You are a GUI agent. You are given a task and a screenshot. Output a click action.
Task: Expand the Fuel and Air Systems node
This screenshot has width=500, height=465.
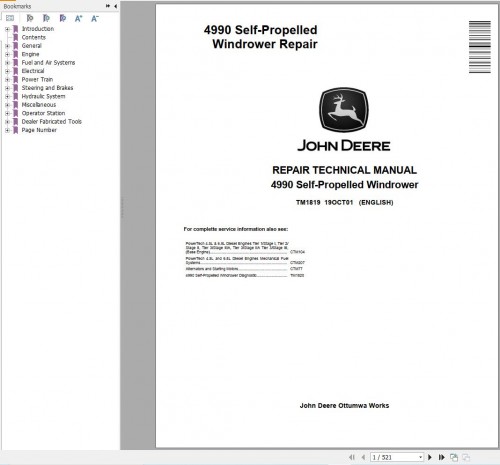[7, 63]
